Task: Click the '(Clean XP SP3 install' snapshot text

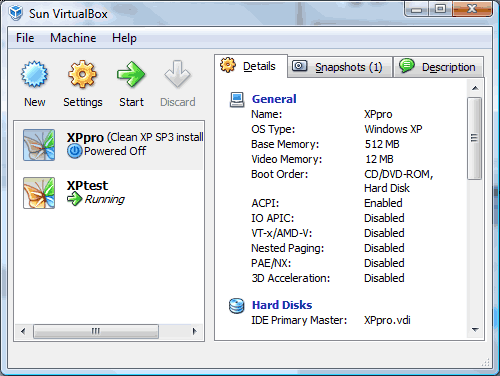Action: pyautogui.click(x=155, y=137)
